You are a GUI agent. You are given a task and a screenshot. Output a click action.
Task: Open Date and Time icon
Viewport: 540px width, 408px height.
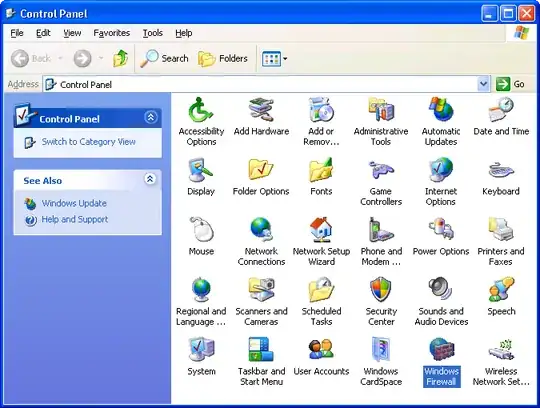501,110
